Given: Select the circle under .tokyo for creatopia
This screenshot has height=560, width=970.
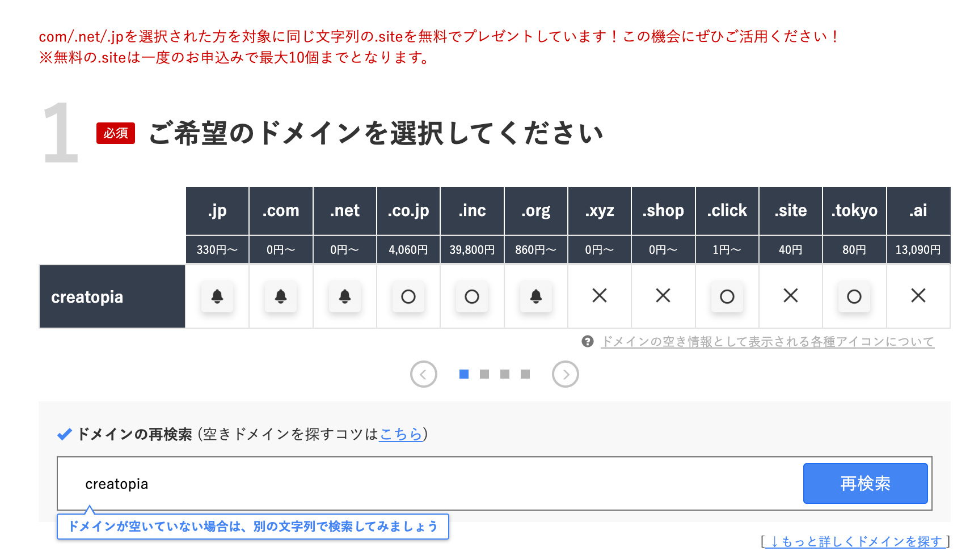Looking at the screenshot, I should (854, 296).
